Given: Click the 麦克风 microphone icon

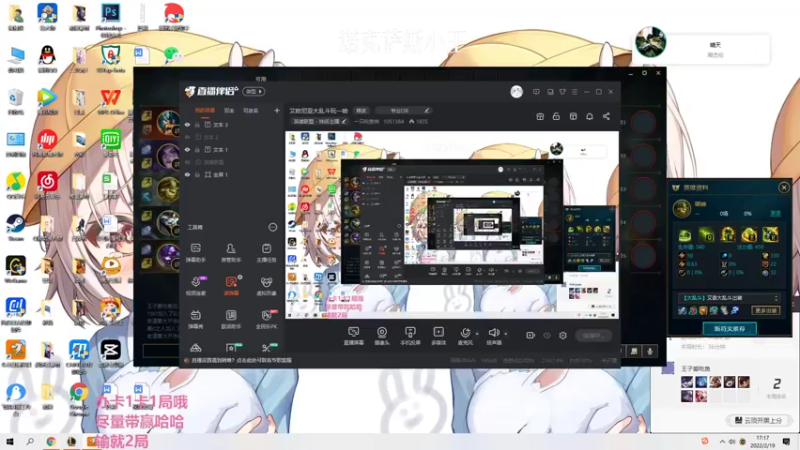Looking at the screenshot, I should click(465, 333).
